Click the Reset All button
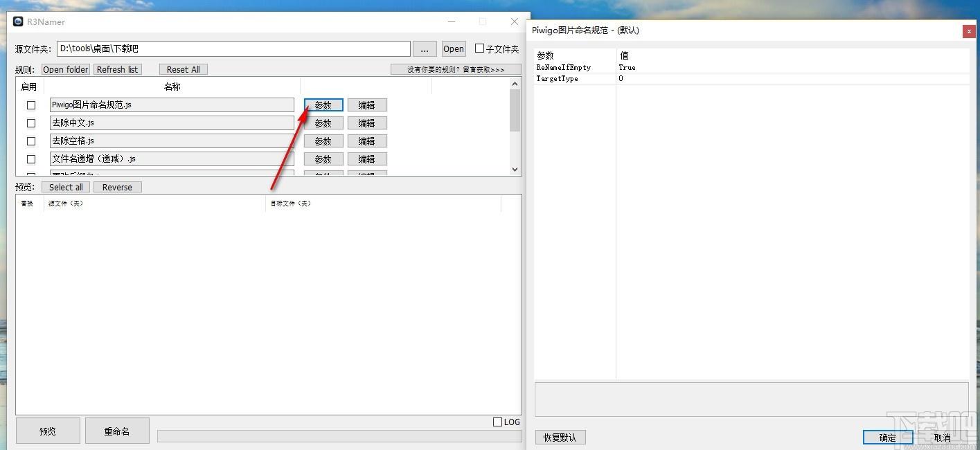This screenshot has height=450, width=980. 184,69
